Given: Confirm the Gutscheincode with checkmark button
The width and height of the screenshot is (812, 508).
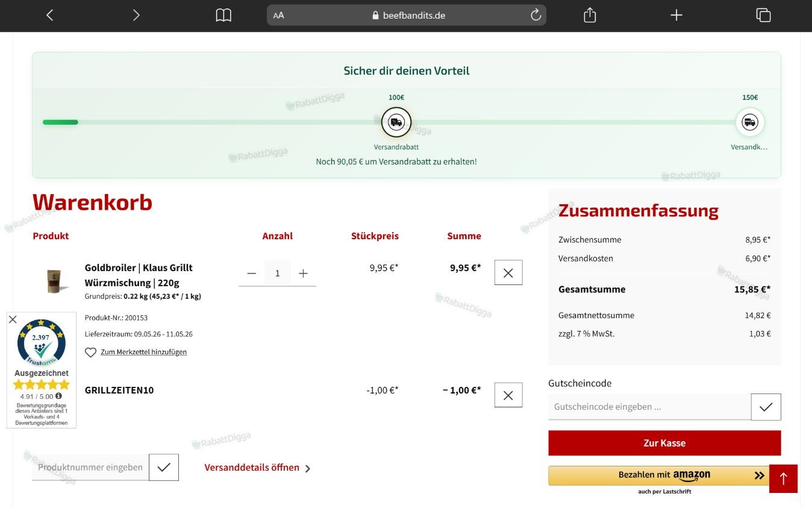Looking at the screenshot, I should tap(766, 407).
